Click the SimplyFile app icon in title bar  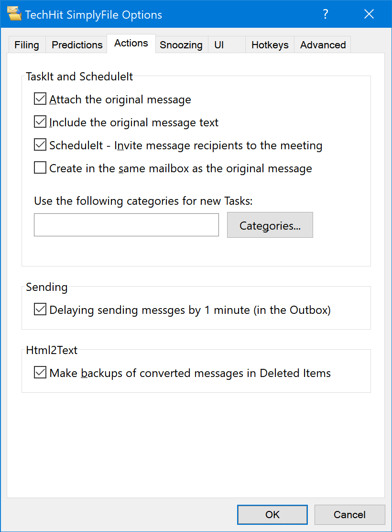click(14, 14)
